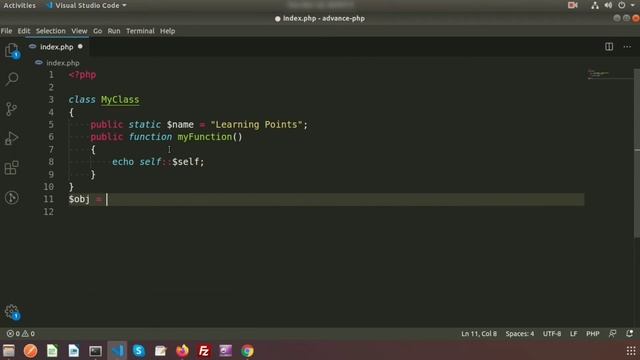Launch Postman from the dock
Viewport: 640px width, 360px height.
(x=30, y=351)
